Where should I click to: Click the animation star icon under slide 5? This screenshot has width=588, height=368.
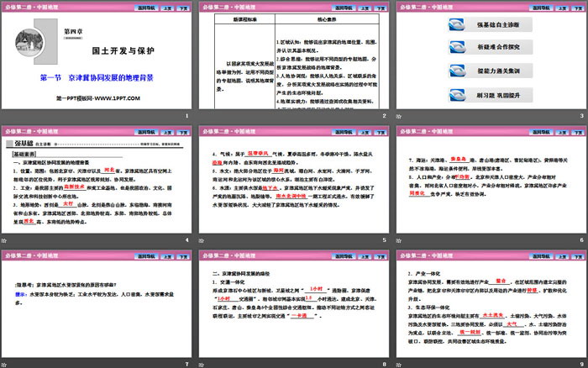202,240
